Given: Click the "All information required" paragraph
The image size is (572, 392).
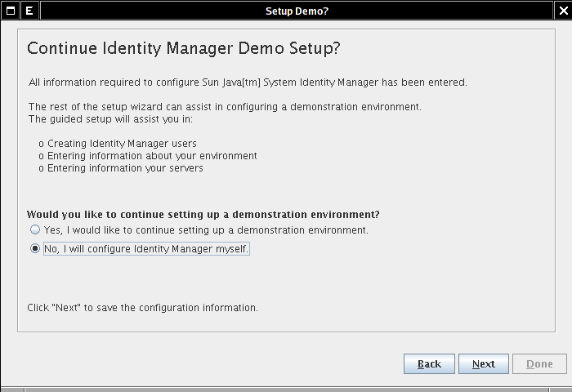Looking at the screenshot, I should pos(248,82).
